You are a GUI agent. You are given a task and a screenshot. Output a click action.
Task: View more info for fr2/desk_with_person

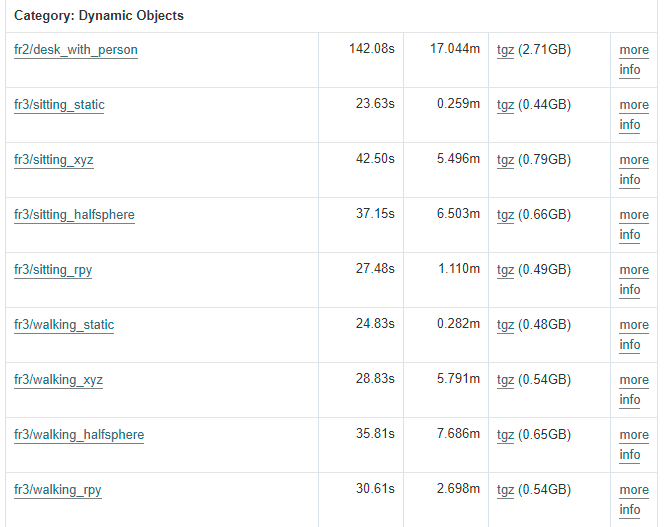(x=633, y=60)
